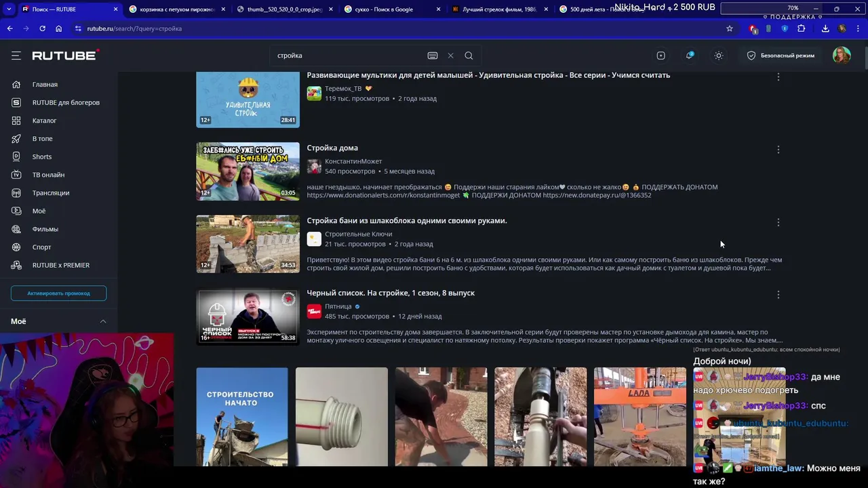Open the browser three-dot menu
Screen dimensions: 868x488
pyautogui.click(x=859, y=28)
